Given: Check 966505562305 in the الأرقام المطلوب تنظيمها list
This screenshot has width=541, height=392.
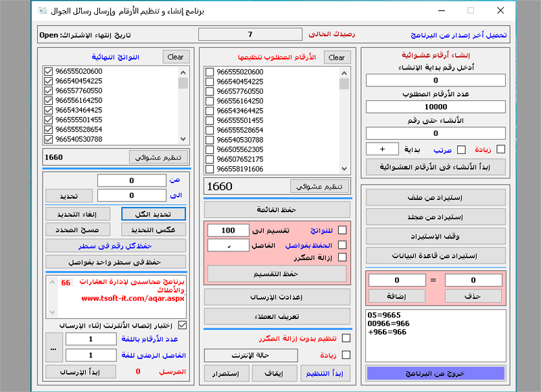Looking at the screenshot, I should [x=210, y=149].
